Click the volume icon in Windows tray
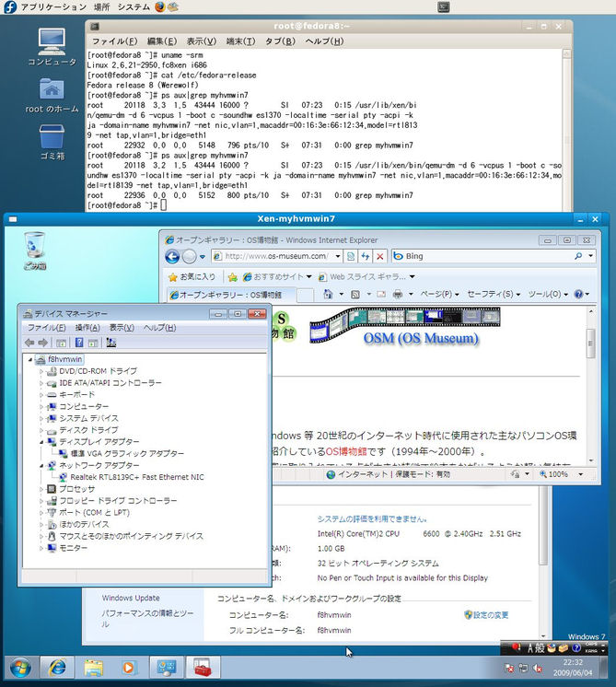Image resolution: width=616 pixels, height=687 pixels. [537, 669]
